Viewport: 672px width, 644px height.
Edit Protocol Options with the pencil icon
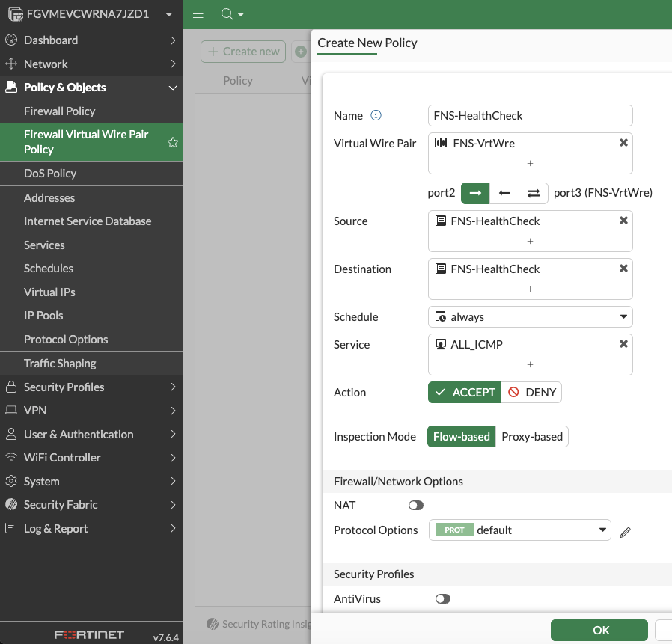(626, 531)
